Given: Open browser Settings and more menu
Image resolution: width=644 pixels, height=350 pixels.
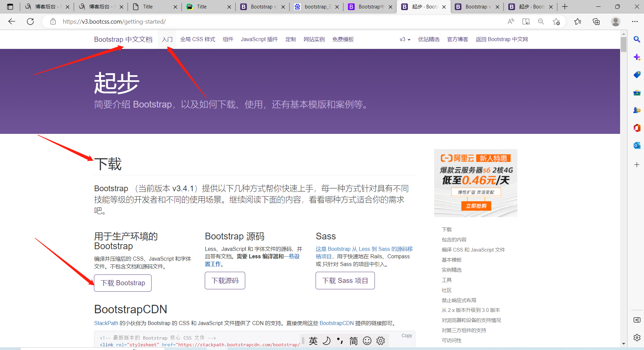Looking at the screenshot, I should click(635, 22).
